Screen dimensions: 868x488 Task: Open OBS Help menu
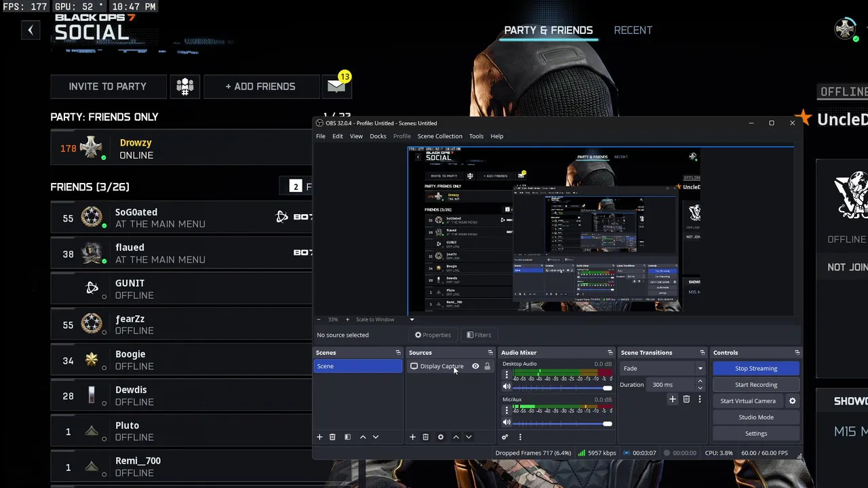497,136
